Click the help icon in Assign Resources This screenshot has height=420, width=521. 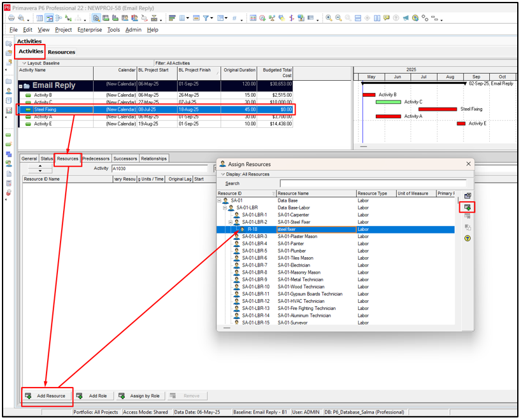pos(467,239)
